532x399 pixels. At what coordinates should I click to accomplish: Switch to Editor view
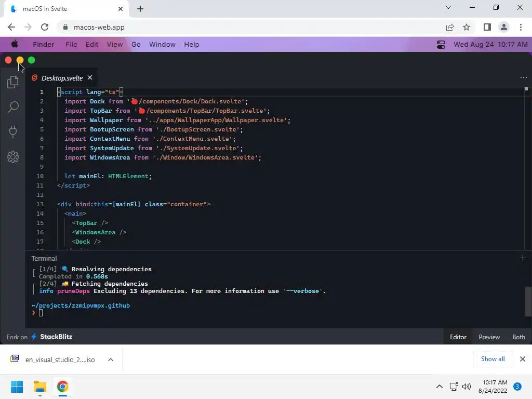click(458, 337)
